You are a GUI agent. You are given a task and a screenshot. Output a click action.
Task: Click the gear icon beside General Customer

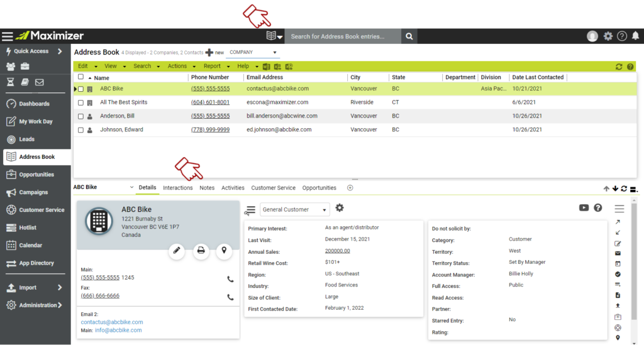click(x=340, y=208)
